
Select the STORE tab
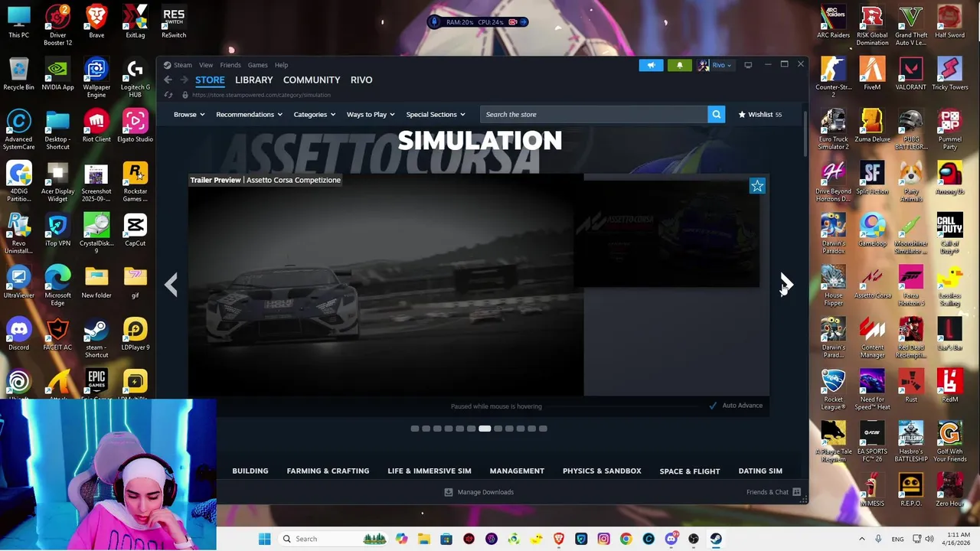click(x=210, y=80)
